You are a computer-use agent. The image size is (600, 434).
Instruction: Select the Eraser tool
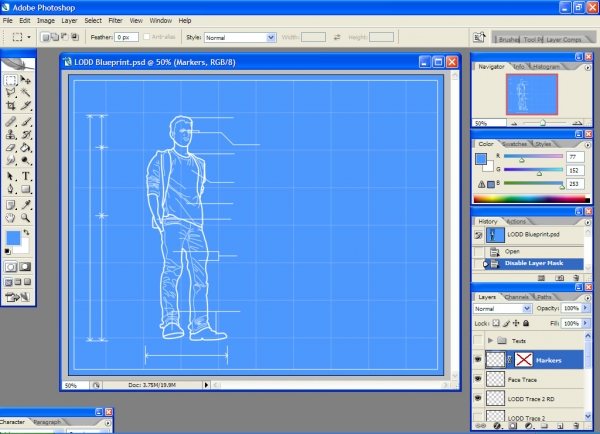click(x=11, y=147)
